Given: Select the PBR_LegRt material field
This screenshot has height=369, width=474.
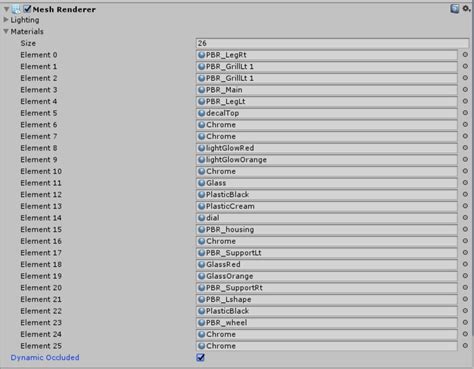Looking at the screenshot, I should [327, 55].
